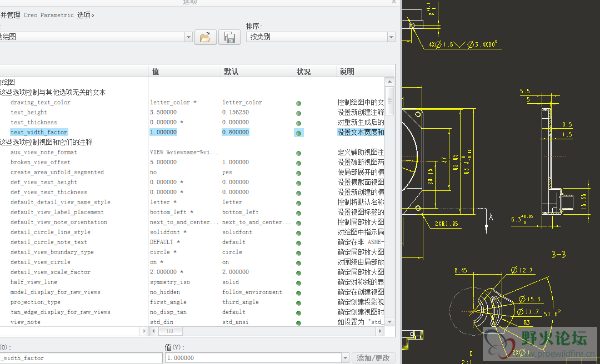Click green status dot for projection_type row
Image resolution: width=600 pixels, height=364 pixels.
click(x=299, y=303)
